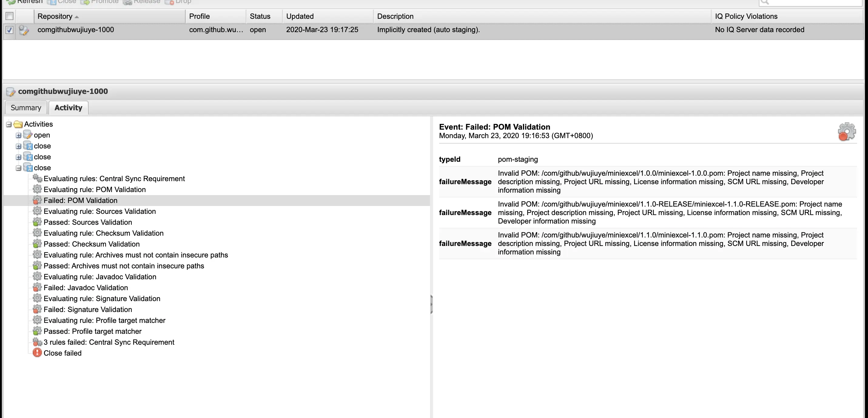Screen dimensions: 868x418
Task: Click the staging repository icon in the table row
Action: click(x=24, y=30)
